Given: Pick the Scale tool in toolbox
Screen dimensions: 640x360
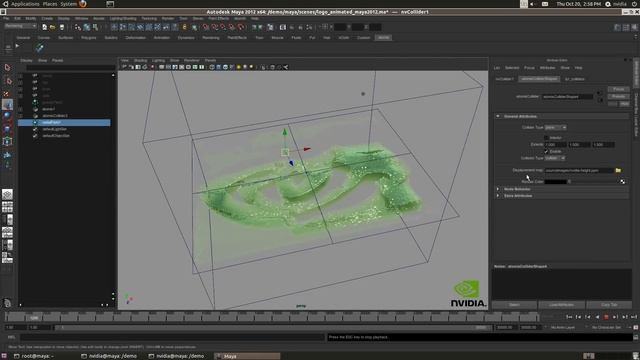Looking at the screenshot, I should (7, 129).
